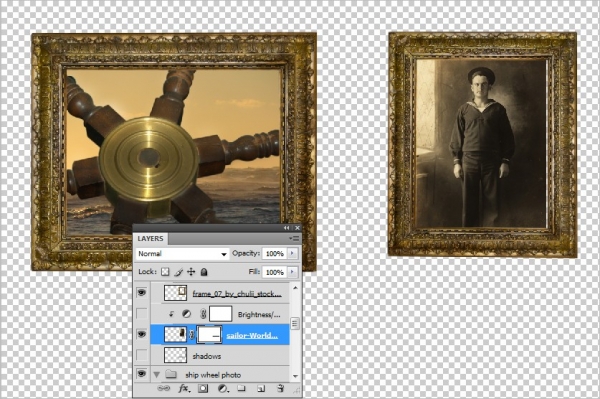Close the Layers panel

297,228
